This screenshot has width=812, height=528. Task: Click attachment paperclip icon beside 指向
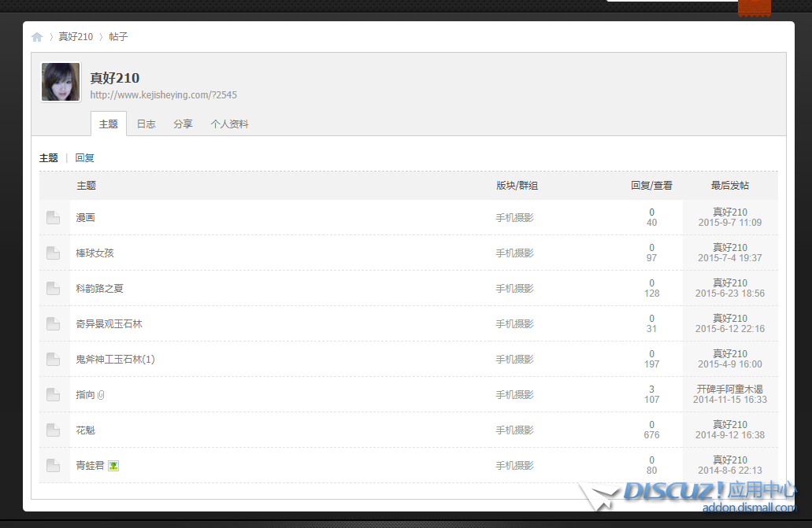(x=101, y=395)
